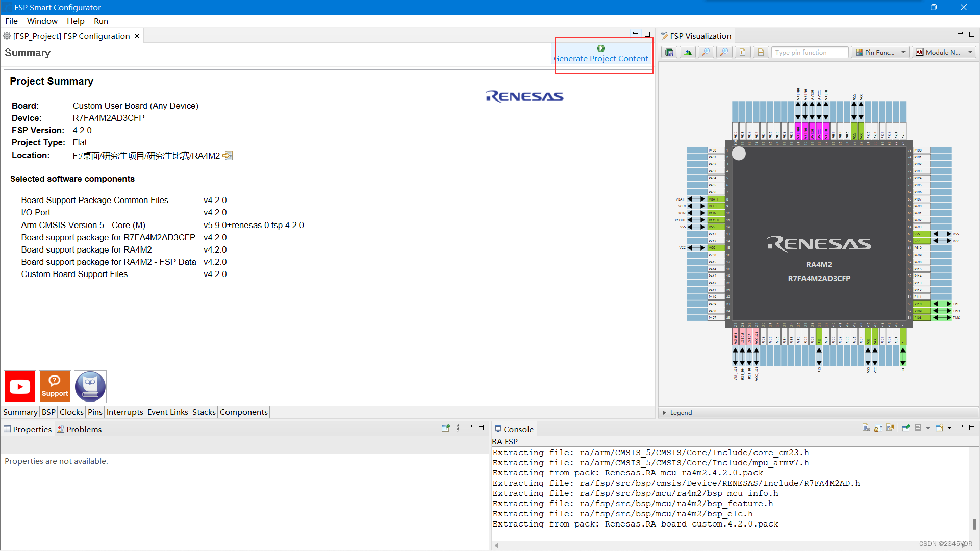Select Arm CMSIS Version 5 - Core (M)
980x551 pixels.
point(83,225)
